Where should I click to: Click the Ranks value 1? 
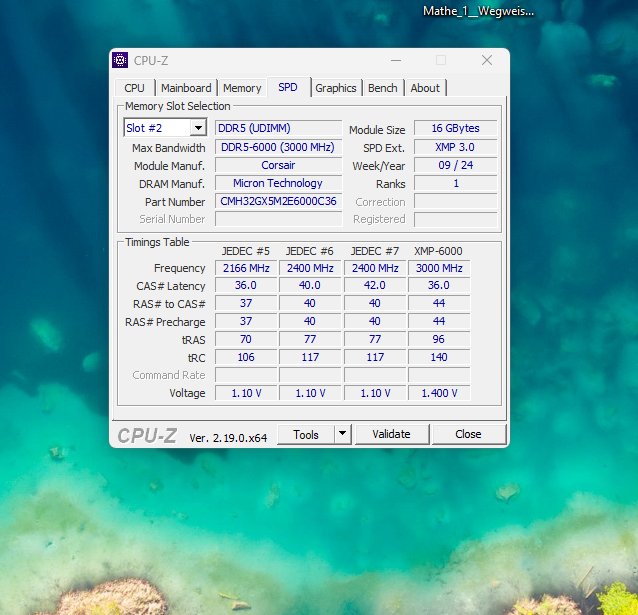point(455,183)
